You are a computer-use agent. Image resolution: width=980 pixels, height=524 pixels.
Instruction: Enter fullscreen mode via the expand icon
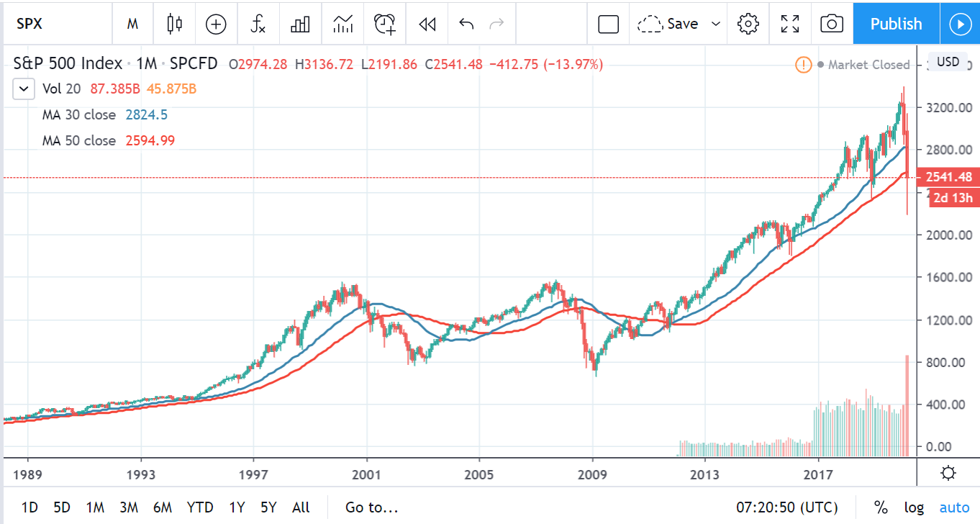pos(789,24)
